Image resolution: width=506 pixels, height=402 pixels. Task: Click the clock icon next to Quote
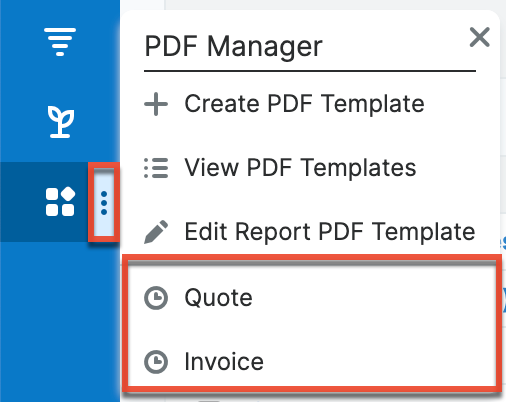pyautogui.click(x=156, y=298)
